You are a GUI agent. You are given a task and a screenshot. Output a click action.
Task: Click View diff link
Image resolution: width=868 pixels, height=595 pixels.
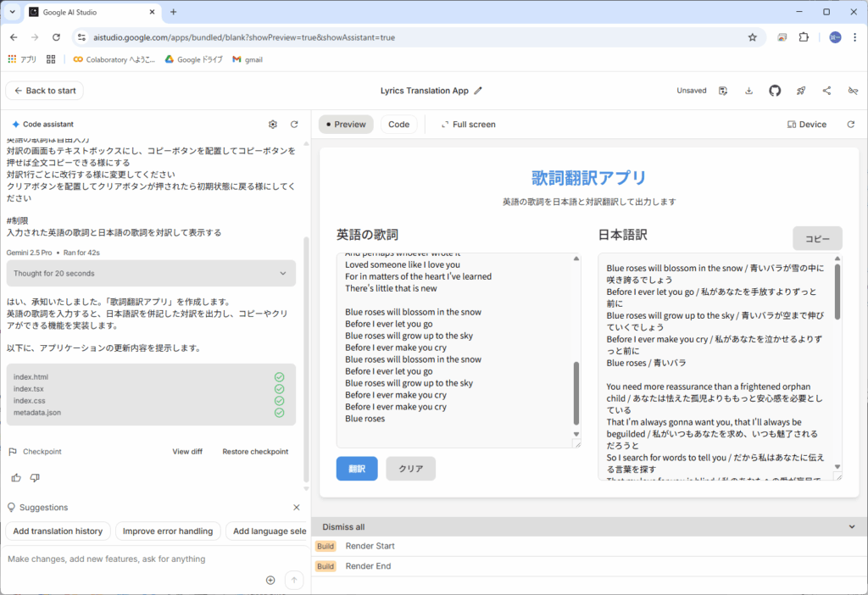[x=187, y=452]
